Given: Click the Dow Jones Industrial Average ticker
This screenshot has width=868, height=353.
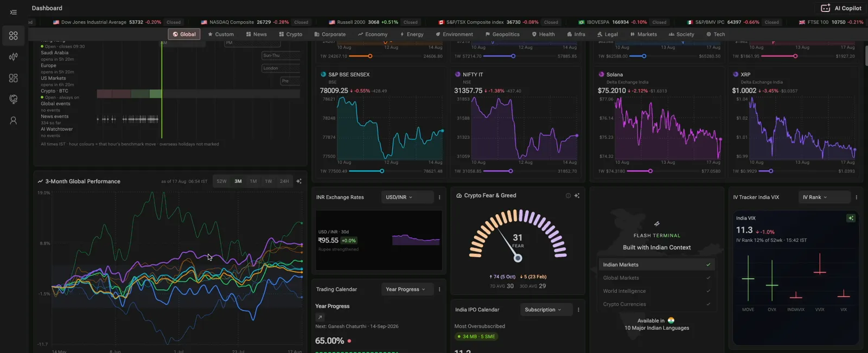Looking at the screenshot, I should coord(117,22).
